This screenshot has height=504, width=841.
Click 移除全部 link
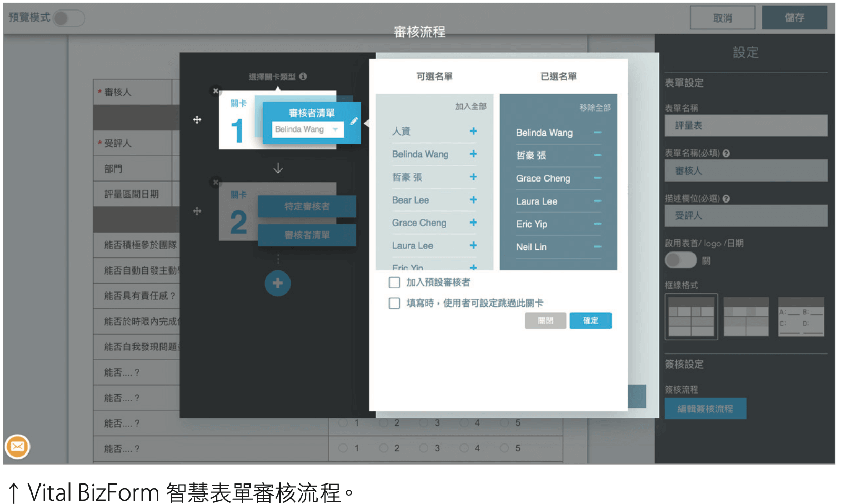point(595,107)
